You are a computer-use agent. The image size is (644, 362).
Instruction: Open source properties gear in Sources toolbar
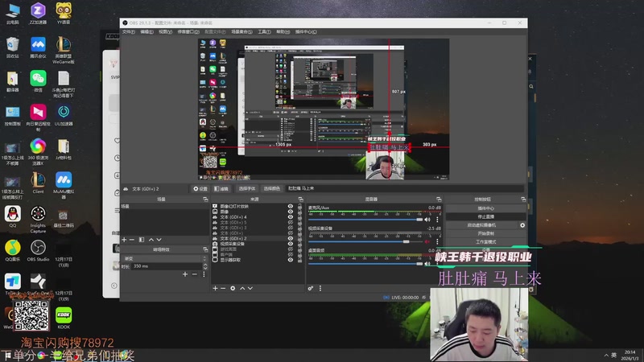coord(233,289)
